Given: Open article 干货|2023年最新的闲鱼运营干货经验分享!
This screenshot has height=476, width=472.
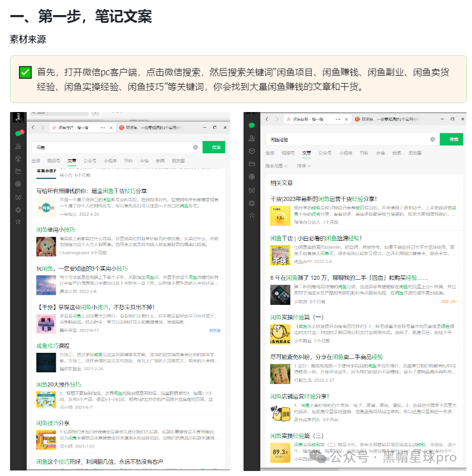Looking at the screenshot, I should (324, 199).
